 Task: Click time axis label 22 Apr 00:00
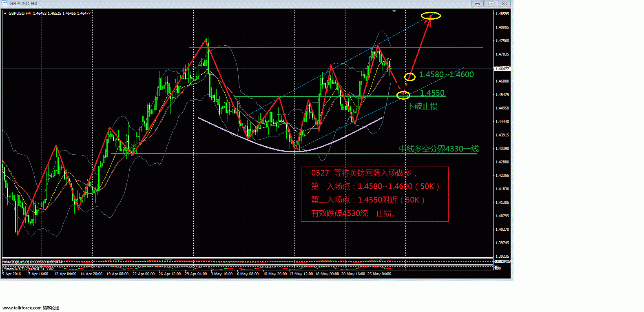(144, 274)
